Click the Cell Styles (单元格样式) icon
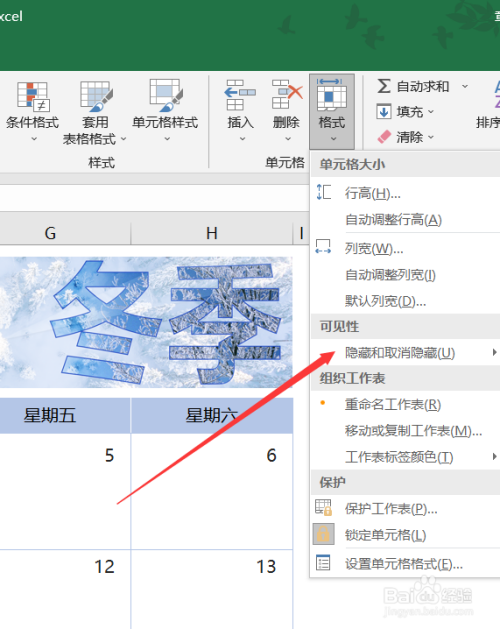 click(166, 95)
